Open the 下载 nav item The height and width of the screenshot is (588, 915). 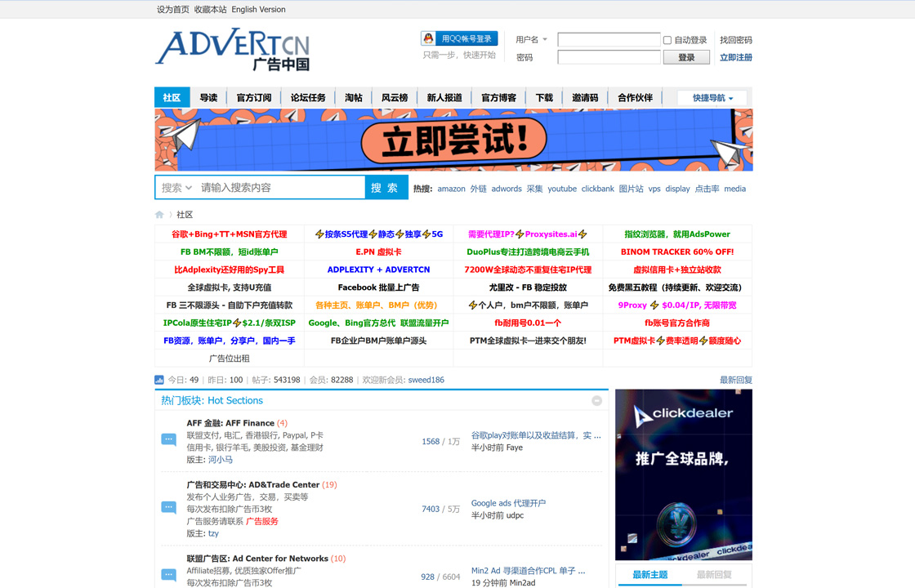click(x=544, y=97)
